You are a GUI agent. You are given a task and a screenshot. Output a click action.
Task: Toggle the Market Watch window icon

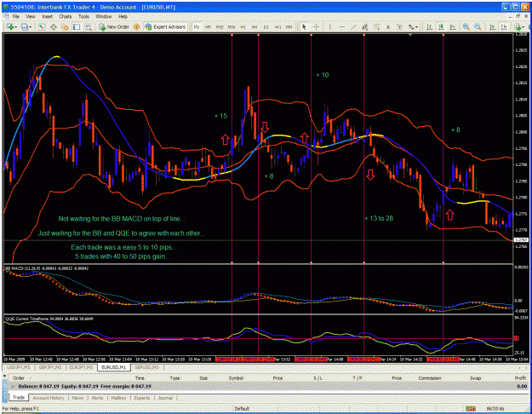click(42, 26)
